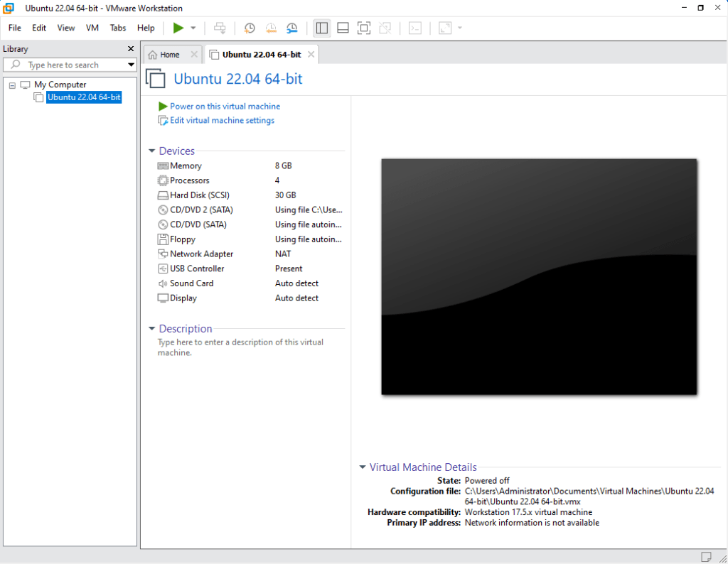
Task: Toggle the Library sidebar visibility
Action: pyautogui.click(x=321, y=28)
